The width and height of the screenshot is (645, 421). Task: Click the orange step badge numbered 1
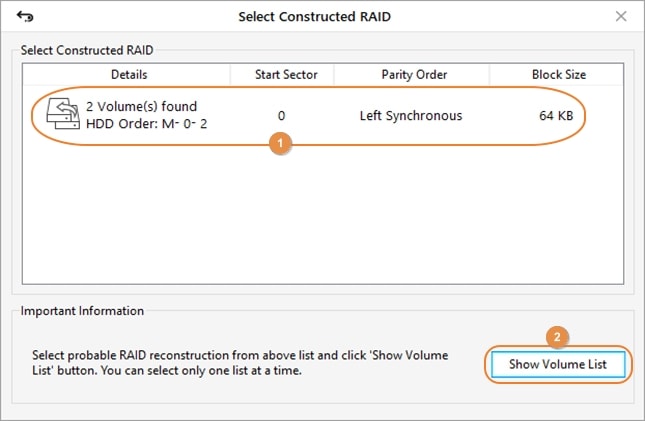(281, 145)
